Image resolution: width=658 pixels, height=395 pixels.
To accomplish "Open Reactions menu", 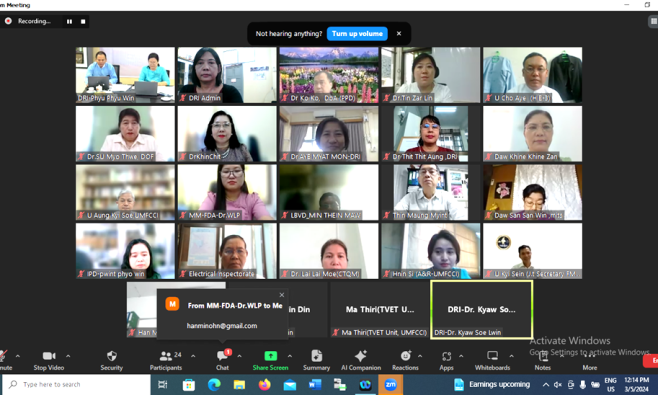I will [405, 360].
